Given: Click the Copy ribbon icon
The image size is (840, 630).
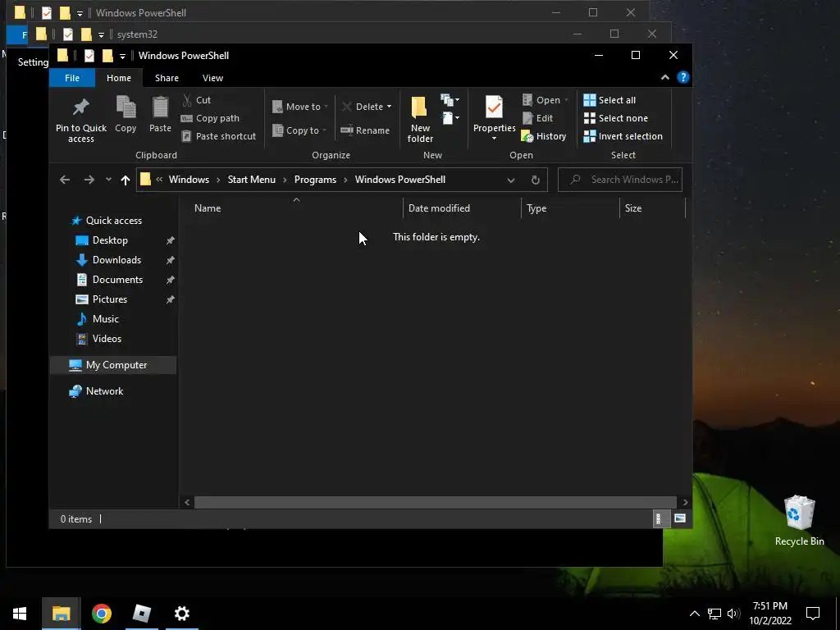Looking at the screenshot, I should (126, 107).
